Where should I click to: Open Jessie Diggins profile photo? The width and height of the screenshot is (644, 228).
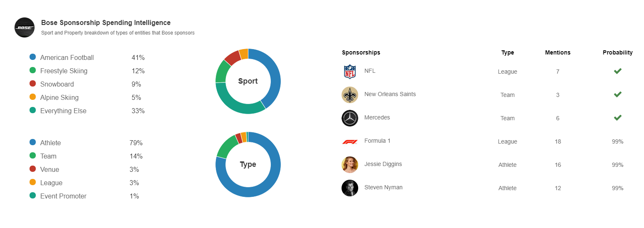pyautogui.click(x=350, y=165)
